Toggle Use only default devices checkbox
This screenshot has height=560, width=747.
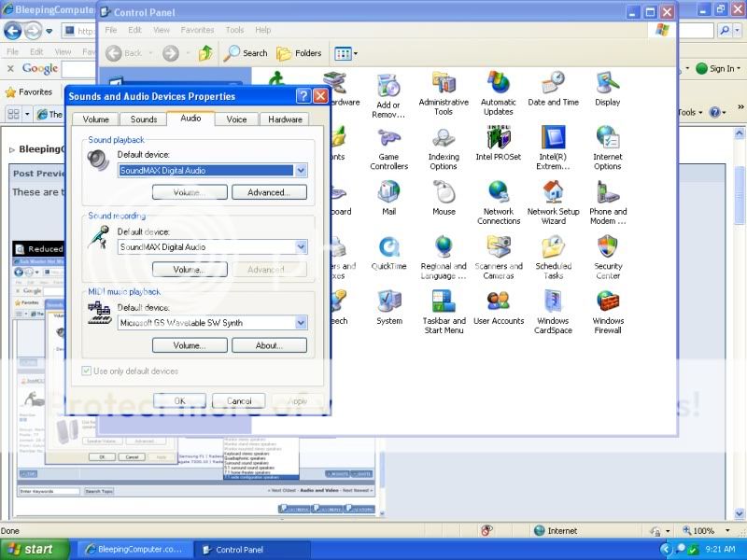pyautogui.click(x=88, y=371)
